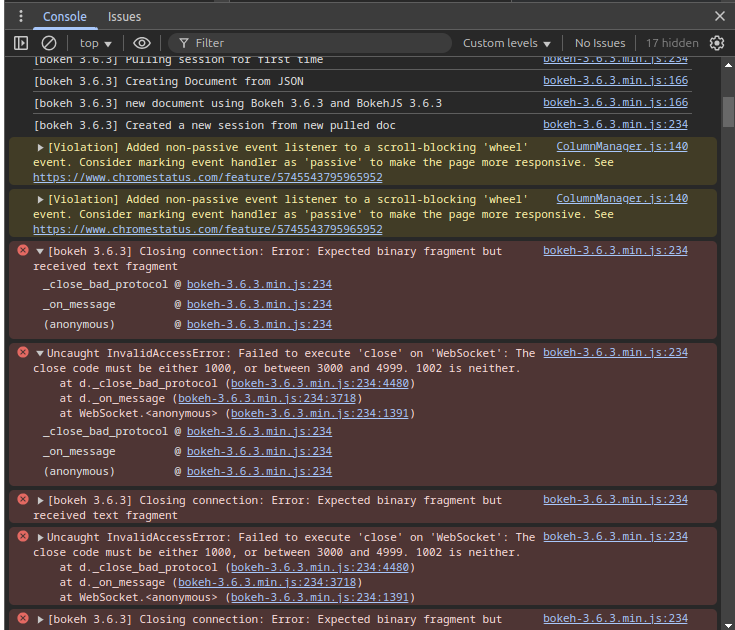Image resolution: width=735 pixels, height=630 pixels.
Task: Open live expression eye icon
Action: 142,43
